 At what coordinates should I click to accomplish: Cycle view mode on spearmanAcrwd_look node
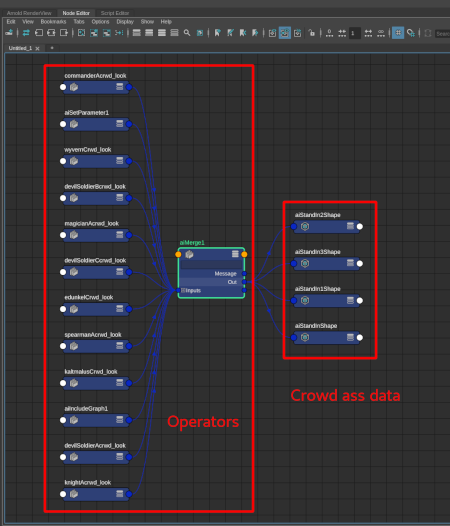[x=119, y=346]
